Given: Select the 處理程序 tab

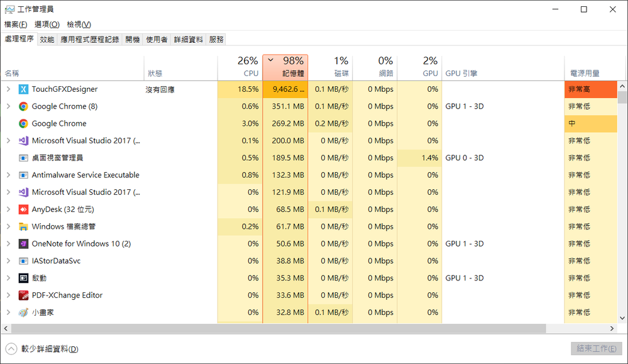Looking at the screenshot, I should pyautogui.click(x=19, y=39).
